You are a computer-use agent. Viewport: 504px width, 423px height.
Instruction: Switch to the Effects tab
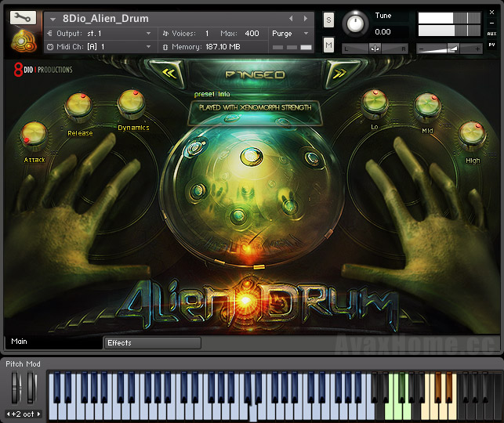coord(152,343)
